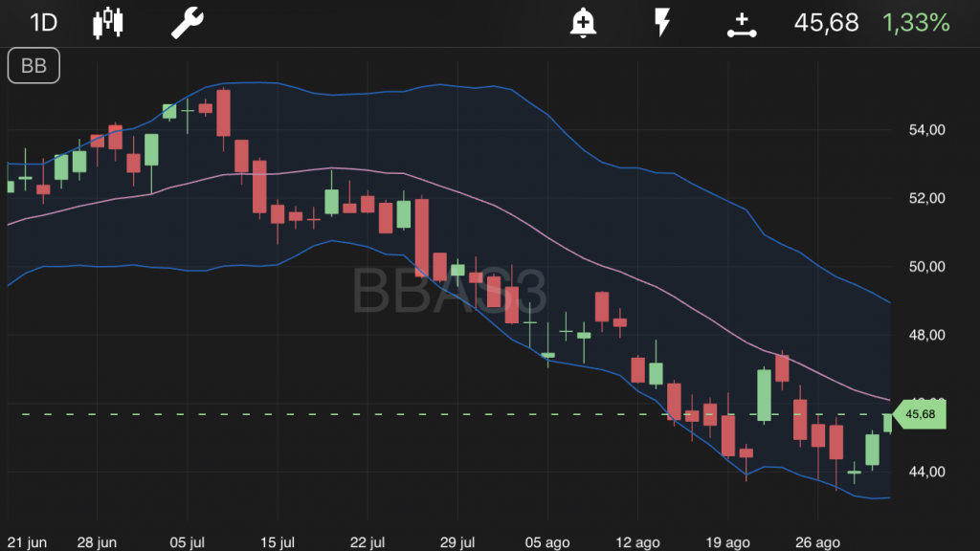The image size is (980, 551).
Task: Change chart type via candlestick icon
Action: click(108, 23)
